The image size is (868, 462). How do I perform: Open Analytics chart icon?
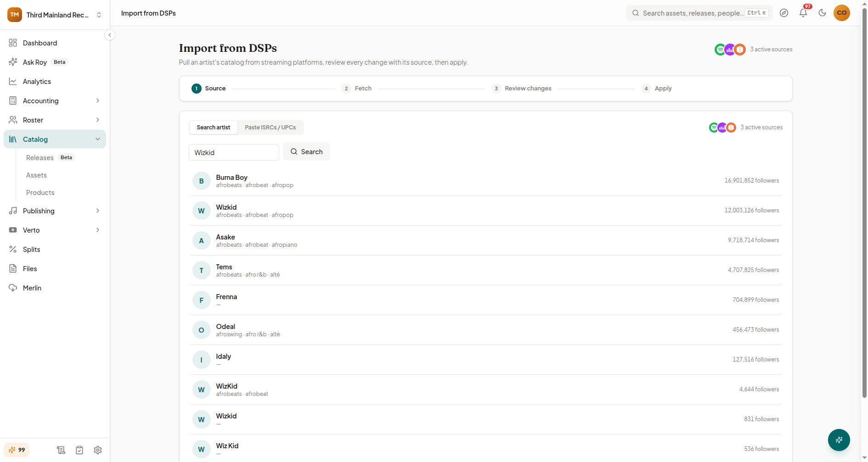[13, 81]
